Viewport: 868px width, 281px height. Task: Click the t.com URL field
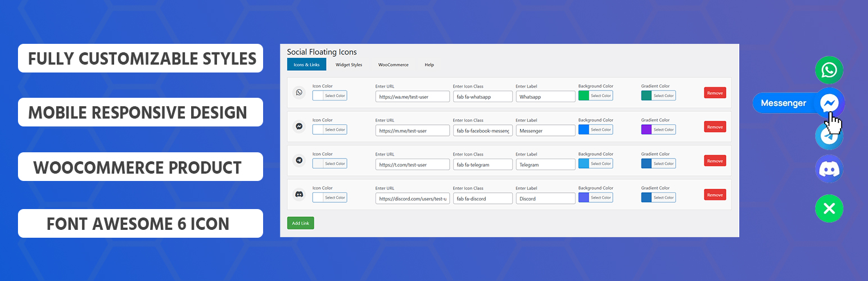click(413, 165)
